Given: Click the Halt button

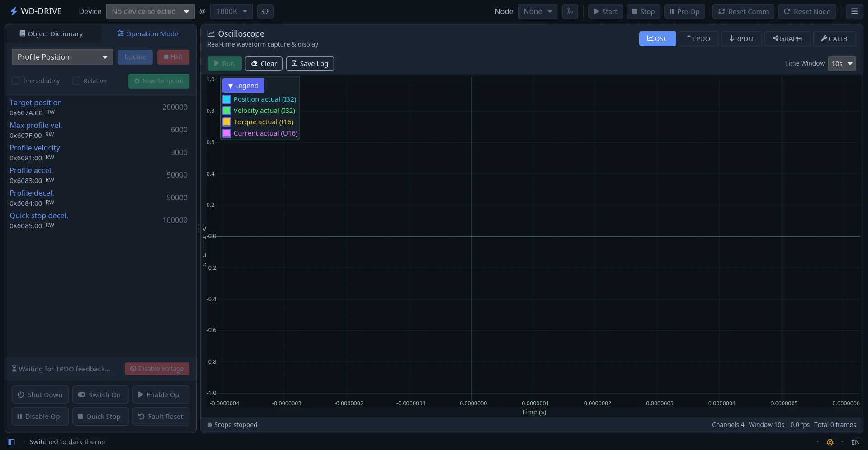Looking at the screenshot, I should tap(173, 57).
